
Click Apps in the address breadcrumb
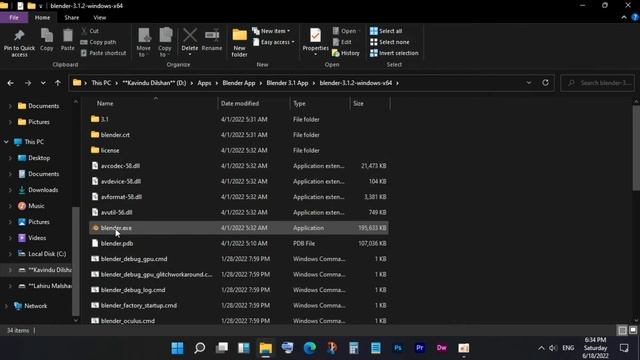[204, 83]
